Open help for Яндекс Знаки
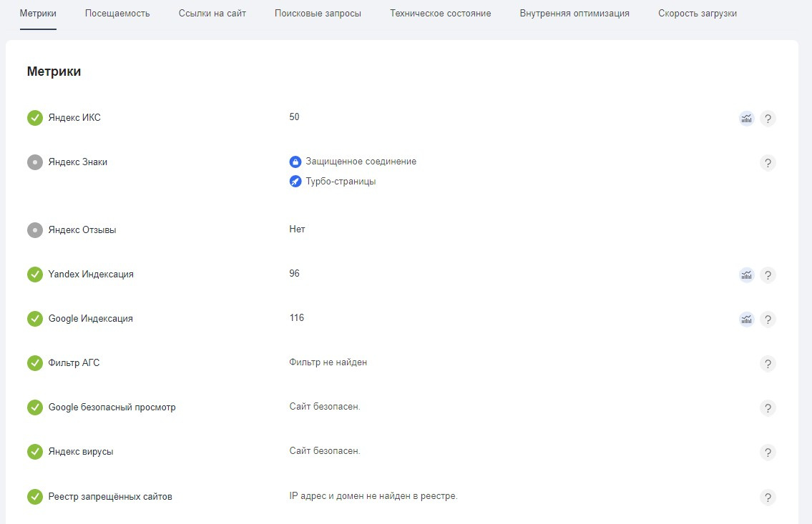This screenshot has width=812, height=524. coord(768,163)
